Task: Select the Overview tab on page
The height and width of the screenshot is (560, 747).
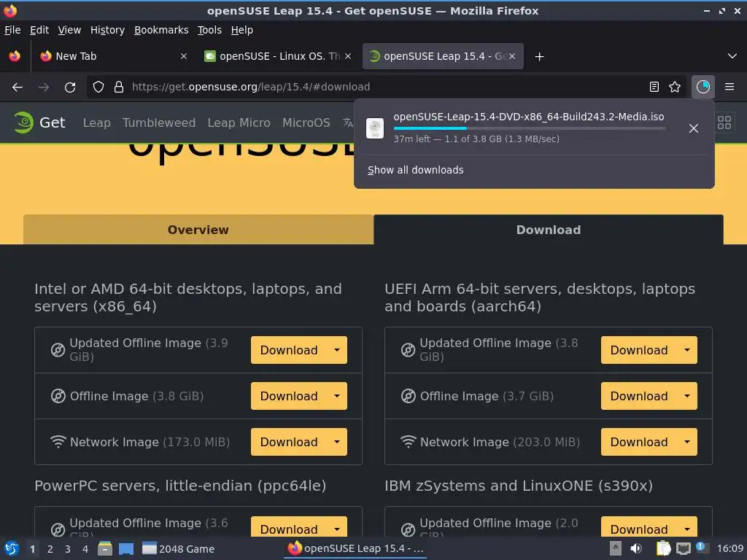Action: point(198,230)
